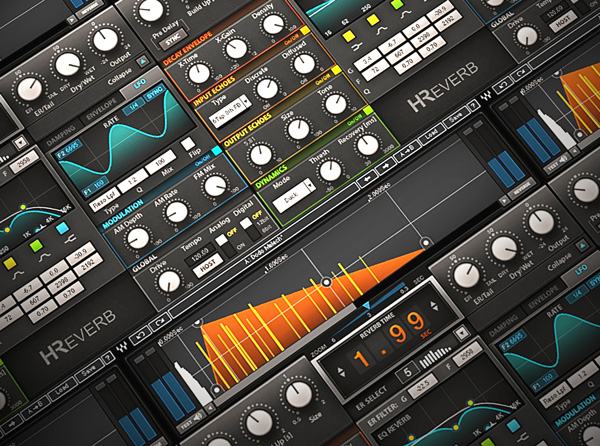Image resolution: width=600 pixels, height=446 pixels.
Task: Open the Dynamics Mode dropdown showing Duck
Action: pyautogui.click(x=294, y=195)
